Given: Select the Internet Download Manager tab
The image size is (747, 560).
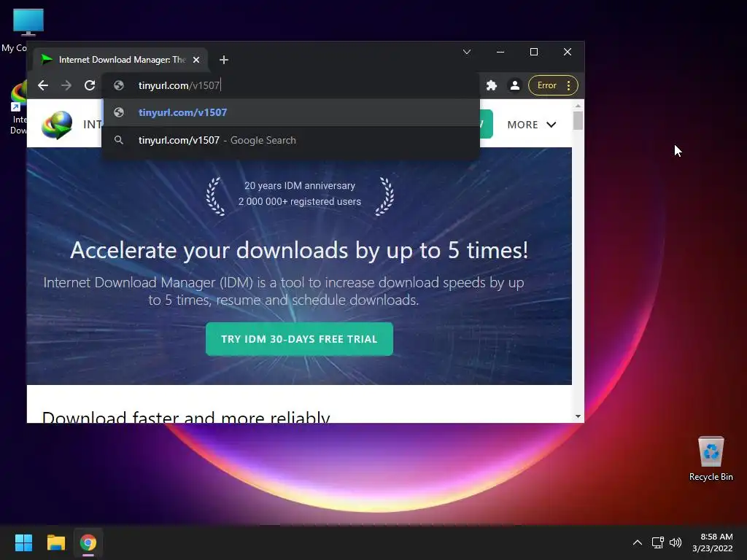Looking at the screenshot, I should [120, 60].
